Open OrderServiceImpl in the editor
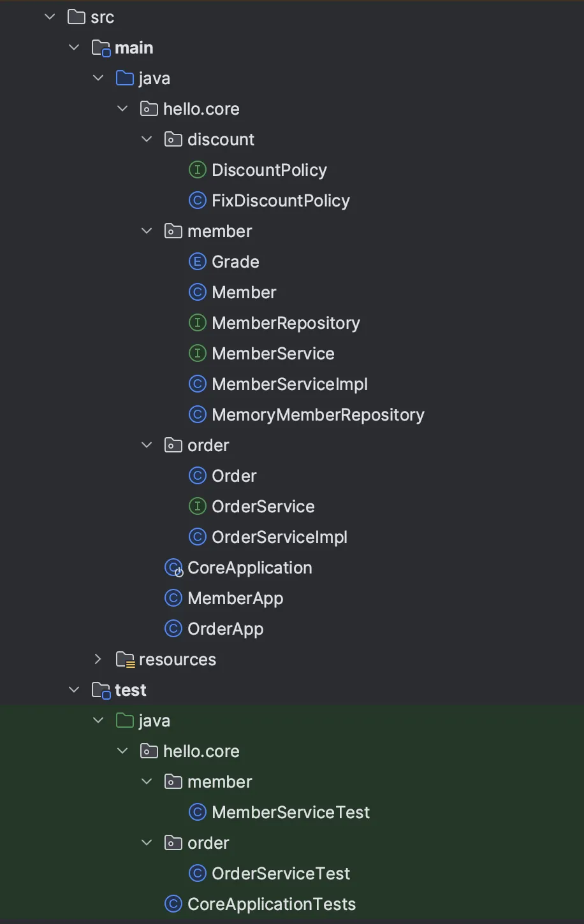 (x=279, y=537)
